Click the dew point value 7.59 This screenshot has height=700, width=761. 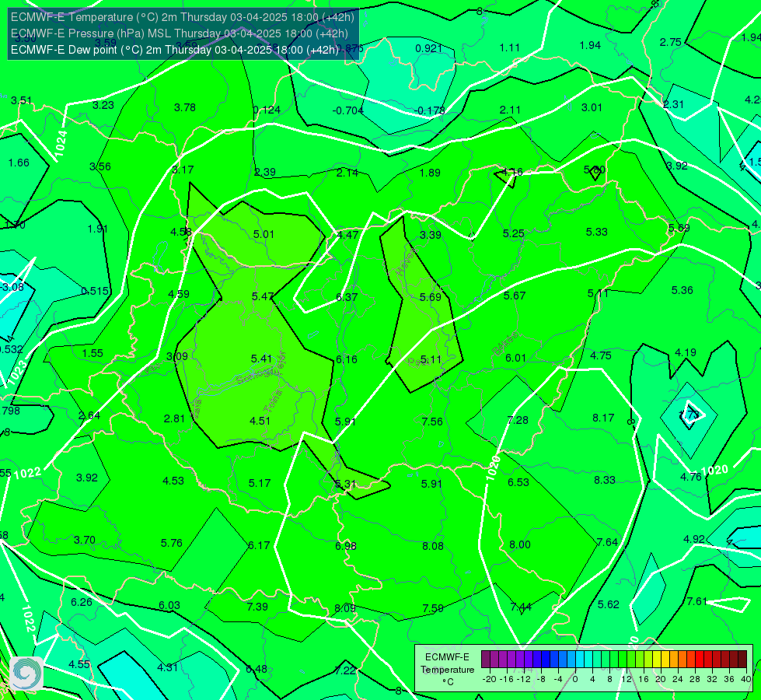click(x=432, y=609)
